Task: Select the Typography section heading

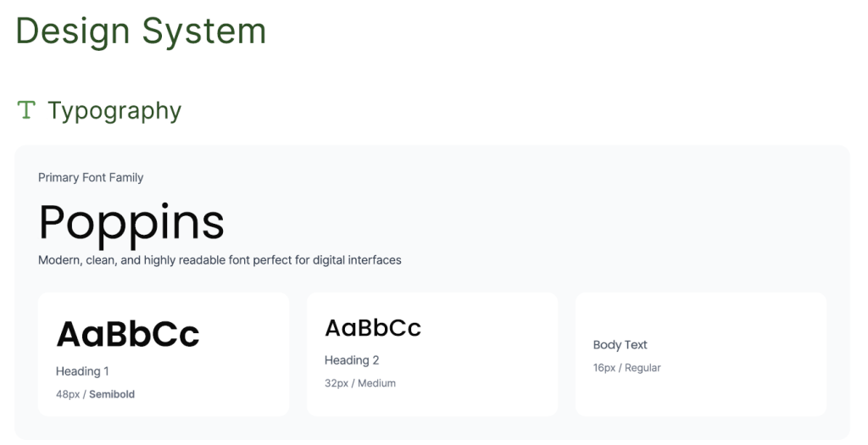Action: tap(114, 111)
